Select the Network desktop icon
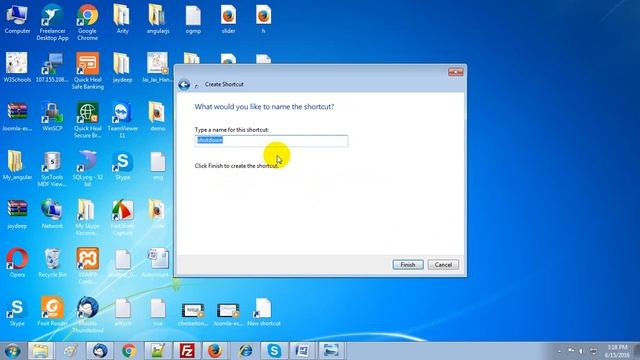This screenshot has width=640, height=360. 52,214
